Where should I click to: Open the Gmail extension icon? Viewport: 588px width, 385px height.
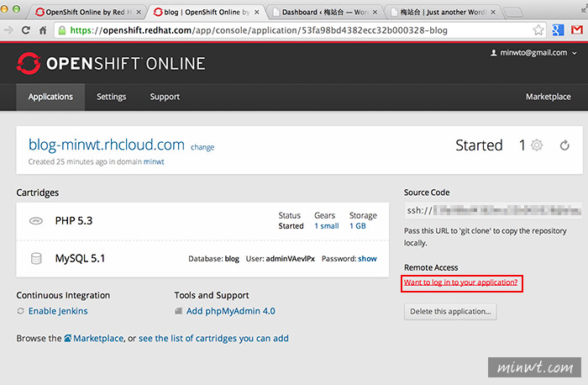coord(577,30)
